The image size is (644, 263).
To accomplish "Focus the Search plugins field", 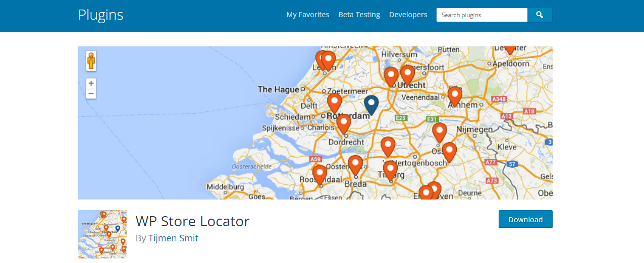I will pyautogui.click(x=482, y=15).
